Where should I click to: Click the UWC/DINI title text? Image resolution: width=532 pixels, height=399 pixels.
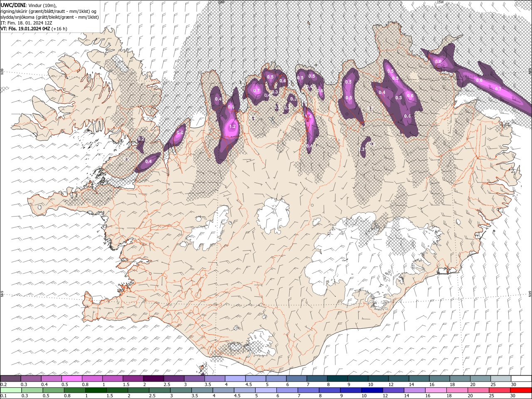pyautogui.click(x=13, y=5)
